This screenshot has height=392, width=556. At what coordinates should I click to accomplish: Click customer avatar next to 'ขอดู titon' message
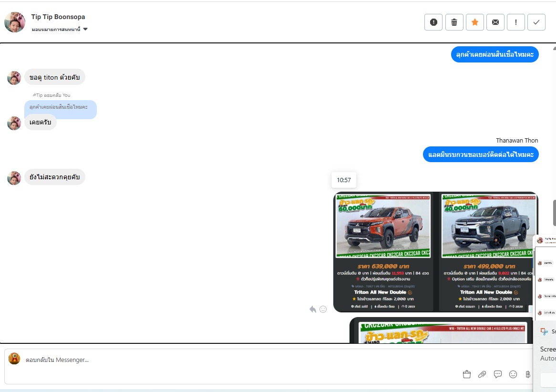click(x=14, y=78)
